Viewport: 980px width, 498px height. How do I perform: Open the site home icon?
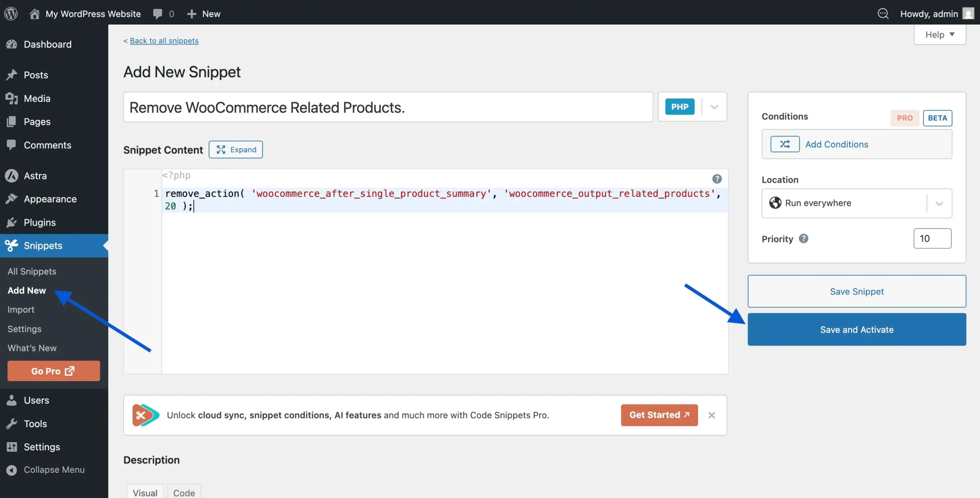[x=34, y=14]
